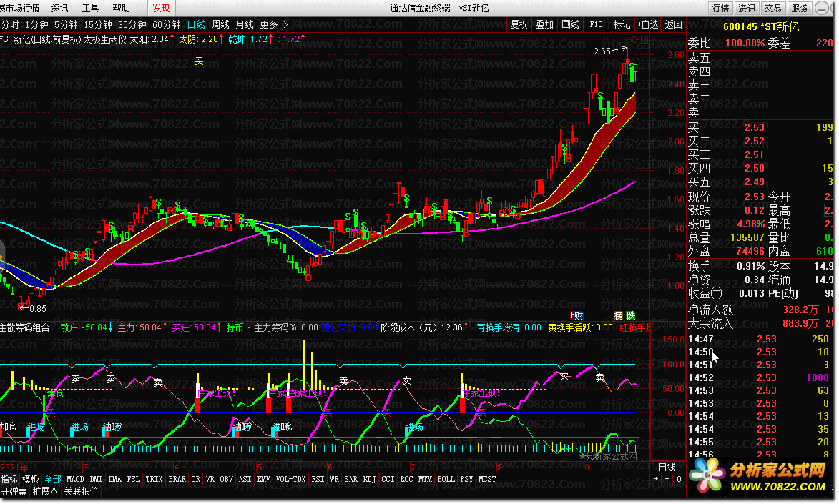Viewport: 839px width, 504px height.
Task: Click the 交易 trading button
Action: tap(773, 8)
